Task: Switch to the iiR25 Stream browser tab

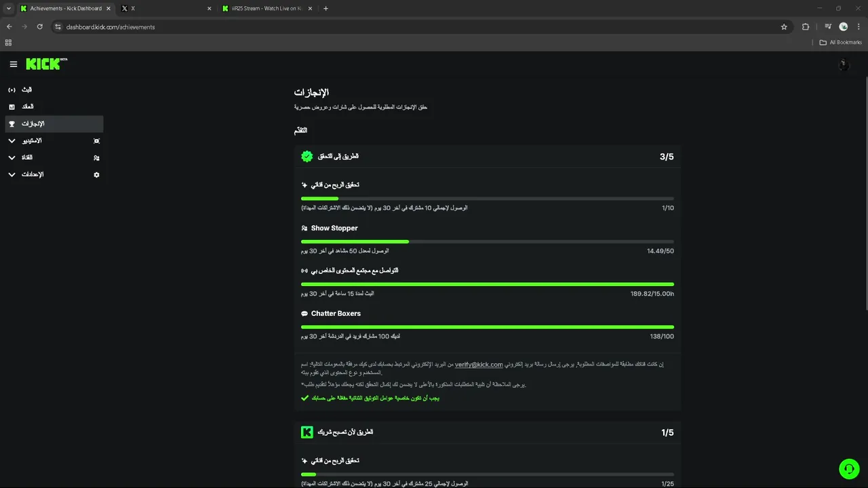Action: (x=268, y=9)
